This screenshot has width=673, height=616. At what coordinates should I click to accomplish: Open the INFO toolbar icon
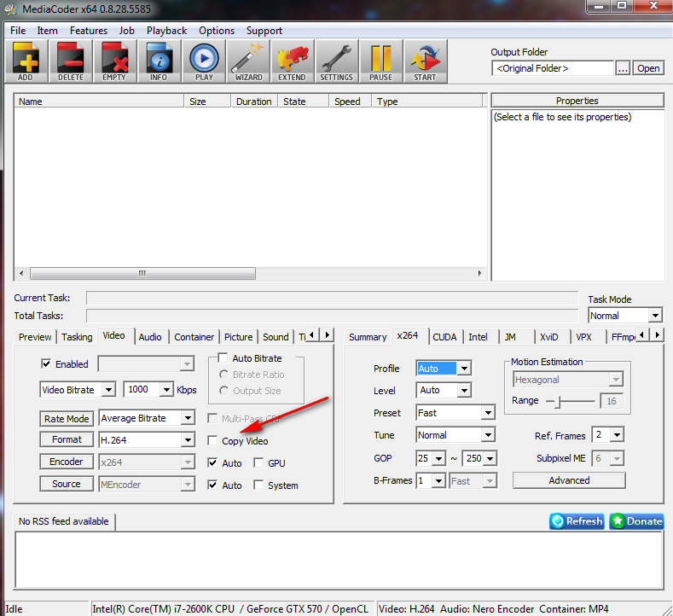pos(159,61)
